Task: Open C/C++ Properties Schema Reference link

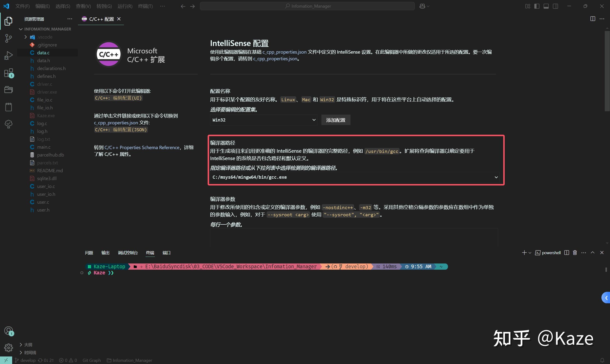Action: [x=142, y=147]
